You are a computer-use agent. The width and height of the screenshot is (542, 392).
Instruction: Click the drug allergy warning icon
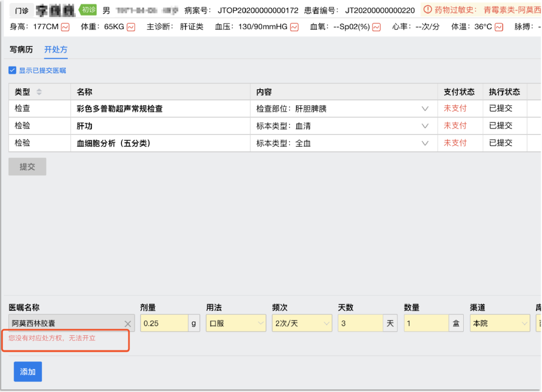(x=428, y=10)
